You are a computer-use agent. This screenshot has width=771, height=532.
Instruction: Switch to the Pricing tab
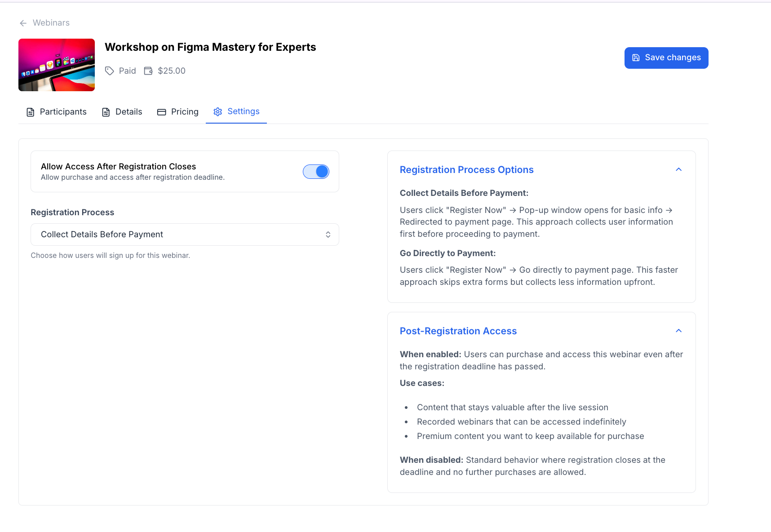(184, 111)
